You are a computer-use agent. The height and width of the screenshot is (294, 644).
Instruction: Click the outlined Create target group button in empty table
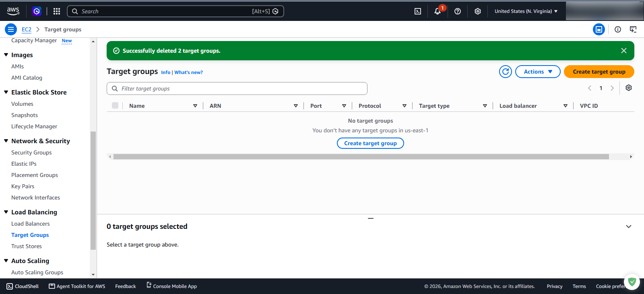[x=370, y=143]
